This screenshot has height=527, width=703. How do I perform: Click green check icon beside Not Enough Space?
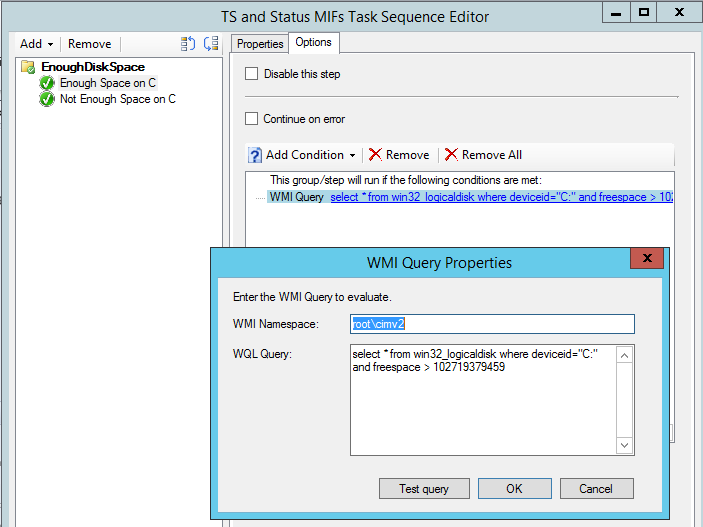click(47, 99)
